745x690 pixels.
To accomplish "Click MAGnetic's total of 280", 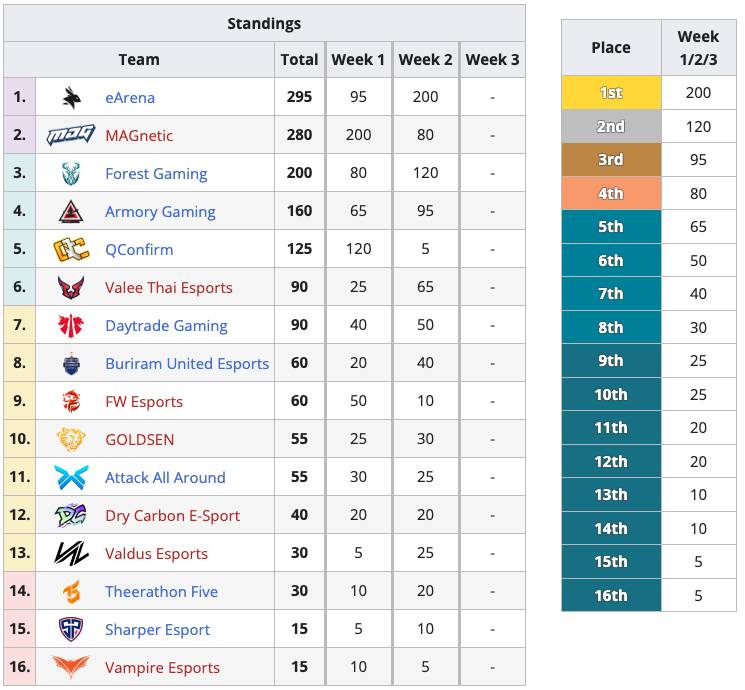I will tap(299, 135).
